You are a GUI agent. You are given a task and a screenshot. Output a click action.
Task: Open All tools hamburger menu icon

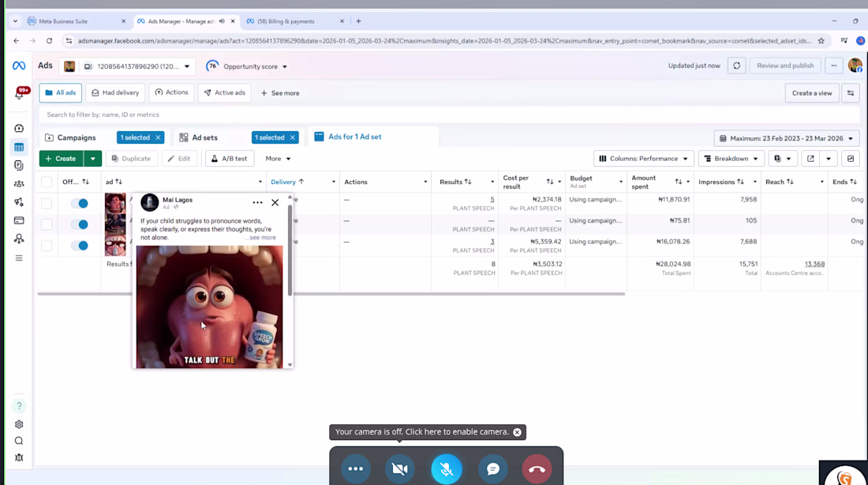[19, 258]
